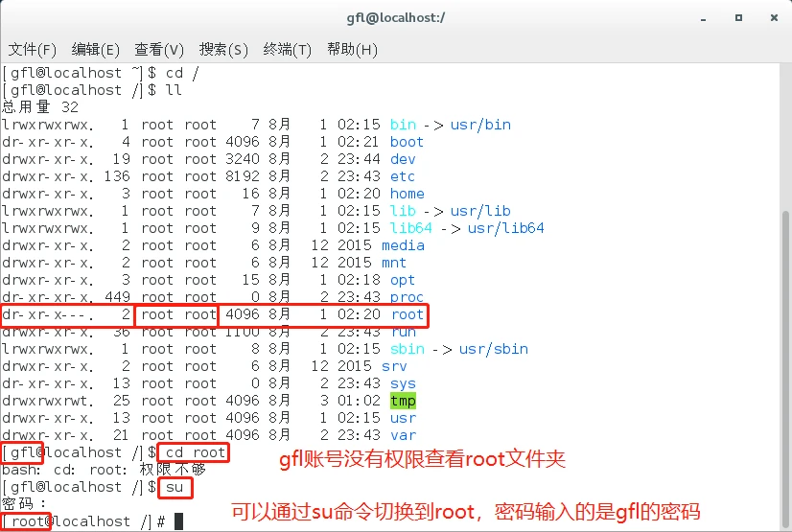792x532 pixels.
Task: Click the boot directory entry
Action: click(x=407, y=142)
